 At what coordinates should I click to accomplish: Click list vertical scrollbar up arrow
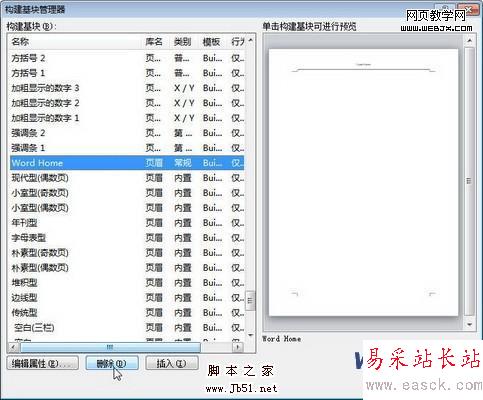(250, 40)
